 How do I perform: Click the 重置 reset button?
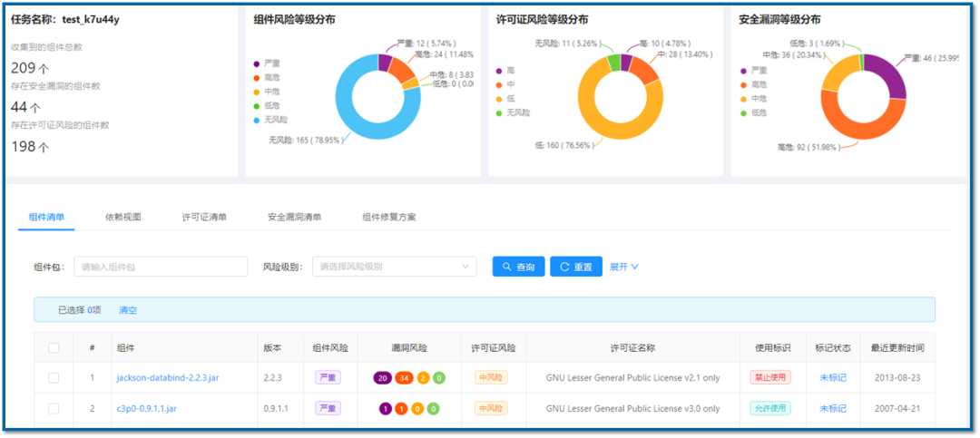[x=575, y=267]
